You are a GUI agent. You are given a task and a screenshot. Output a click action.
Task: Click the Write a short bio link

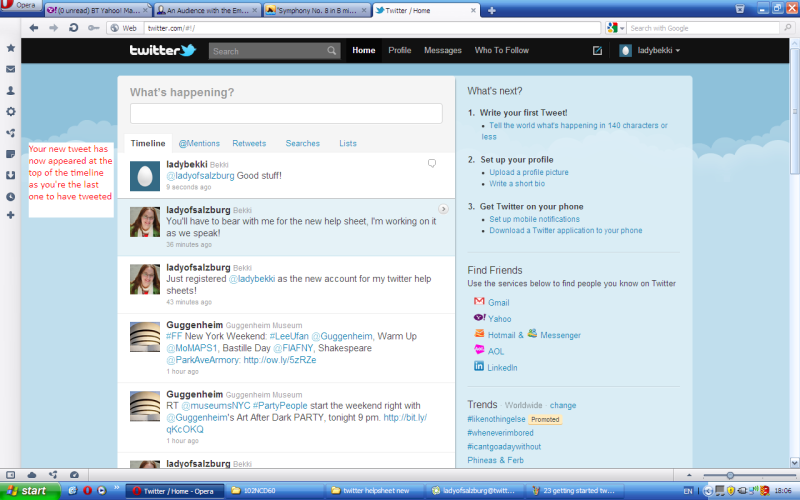[x=517, y=184]
